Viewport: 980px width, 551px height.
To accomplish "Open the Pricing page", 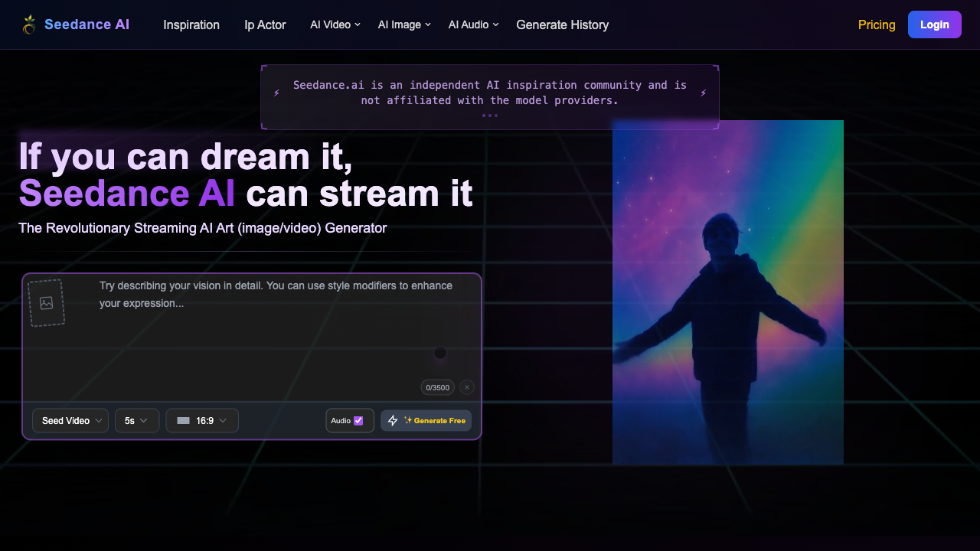I will pyautogui.click(x=877, y=24).
